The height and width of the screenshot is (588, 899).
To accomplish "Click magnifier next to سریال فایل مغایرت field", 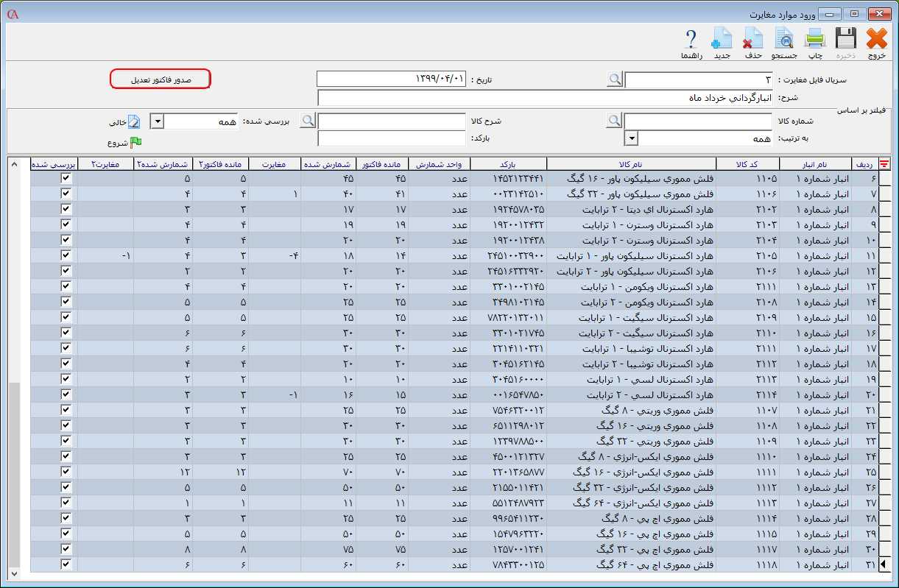I will point(615,79).
